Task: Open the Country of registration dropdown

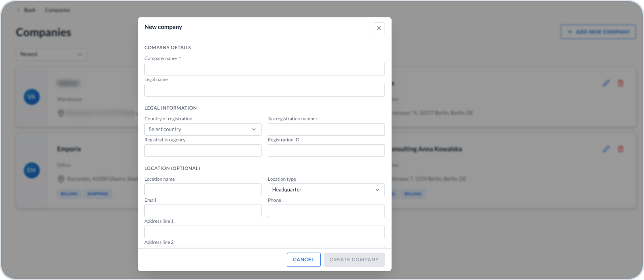Action: pos(203,129)
